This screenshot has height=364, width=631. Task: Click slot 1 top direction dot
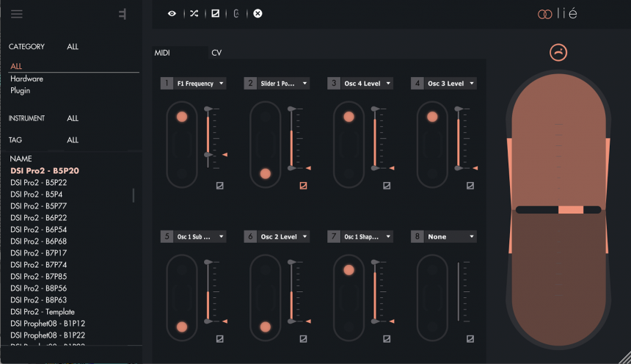(x=182, y=117)
